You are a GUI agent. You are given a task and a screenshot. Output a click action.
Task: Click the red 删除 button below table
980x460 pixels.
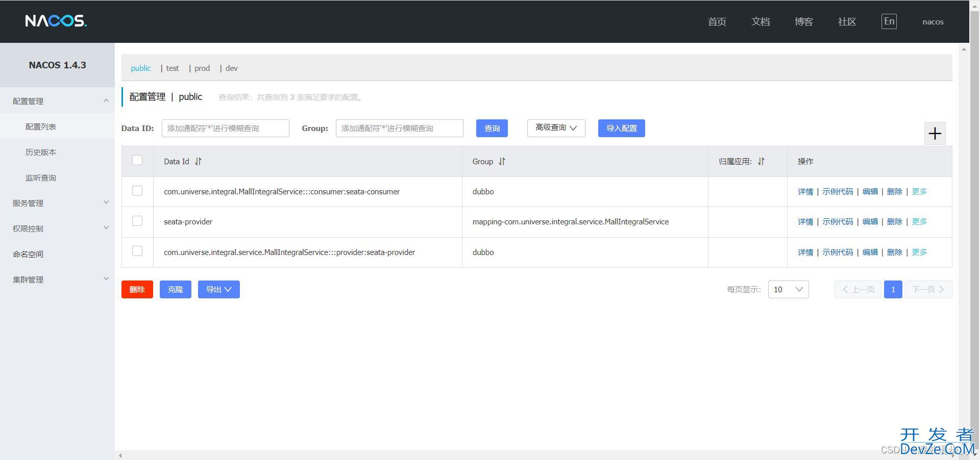(137, 289)
